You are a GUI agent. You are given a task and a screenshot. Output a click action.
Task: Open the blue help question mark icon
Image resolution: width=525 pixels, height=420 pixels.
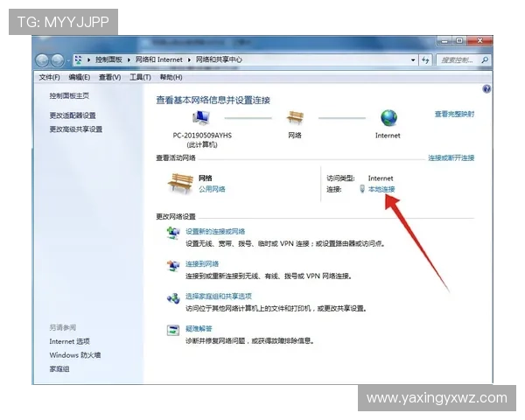click(x=486, y=88)
